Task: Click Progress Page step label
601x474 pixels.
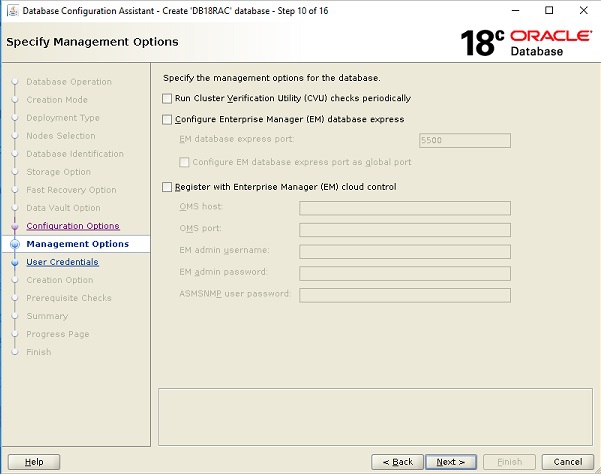Action: coord(57,334)
